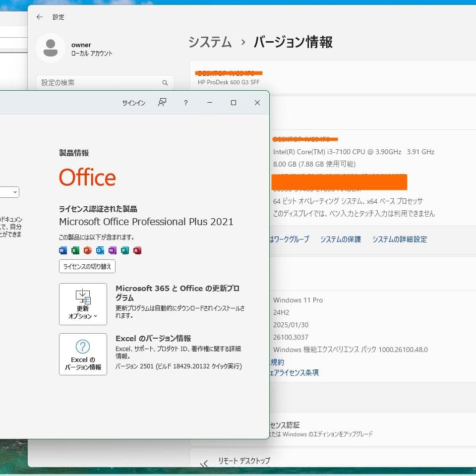Click the 更新オプション update icon
Viewport: 476px width, 476px height.
pyautogui.click(x=83, y=296)
